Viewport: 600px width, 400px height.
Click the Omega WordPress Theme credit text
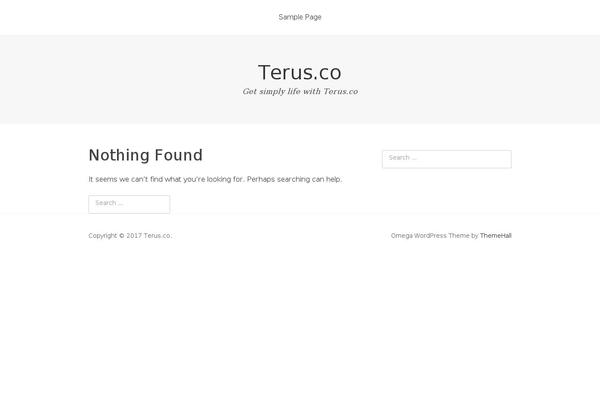(430, 235)
